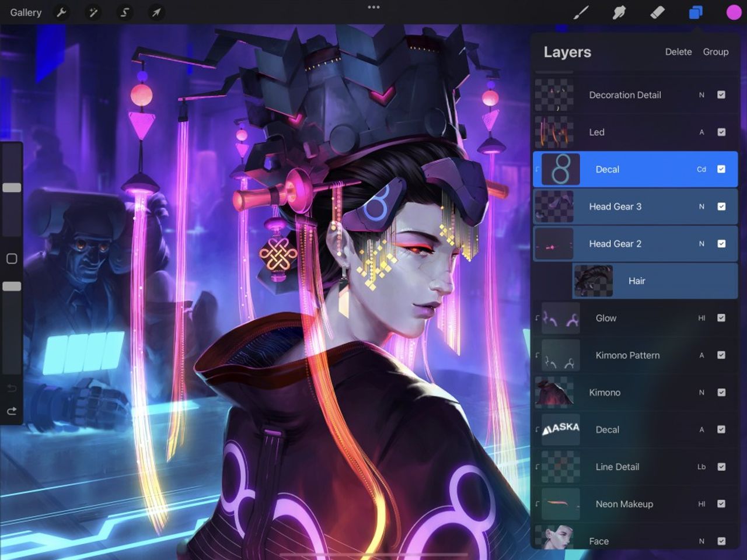Image resolution: width=747 pixels, height=560 pixels.
Task: Tap the three-dot menu at top center
Action: (x=373, y=8)
